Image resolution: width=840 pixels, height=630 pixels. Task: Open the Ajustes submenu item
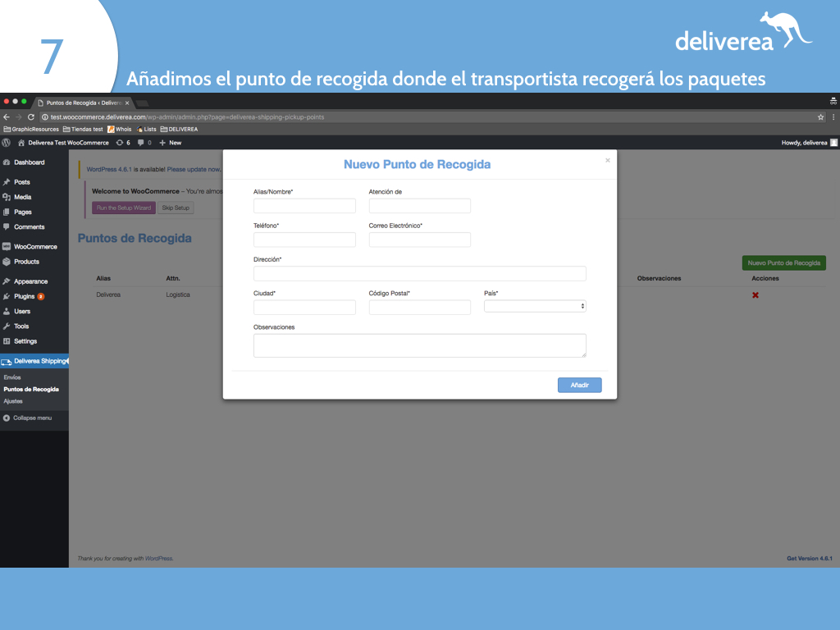pyautogui.click(x=13, y=401)
